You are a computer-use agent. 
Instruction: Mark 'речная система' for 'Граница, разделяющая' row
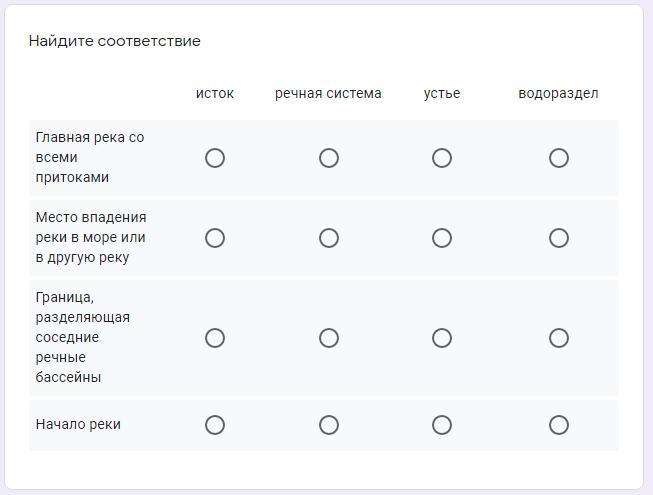[x=329, y=338]
